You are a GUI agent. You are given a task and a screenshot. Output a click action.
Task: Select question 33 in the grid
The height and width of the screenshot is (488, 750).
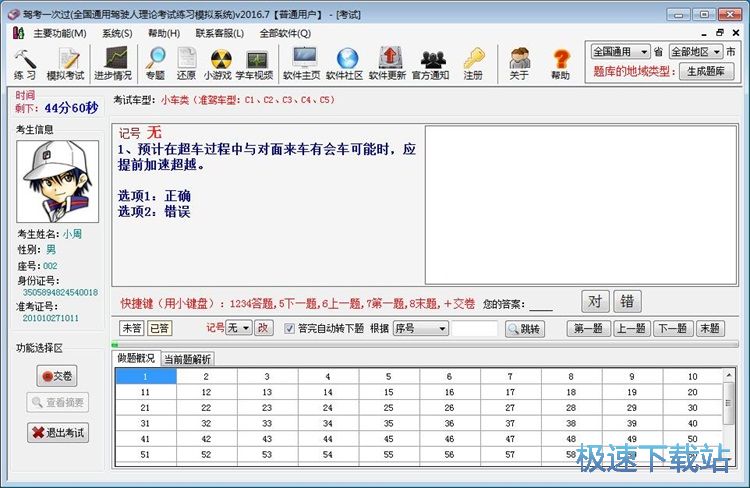click(267, 423)
